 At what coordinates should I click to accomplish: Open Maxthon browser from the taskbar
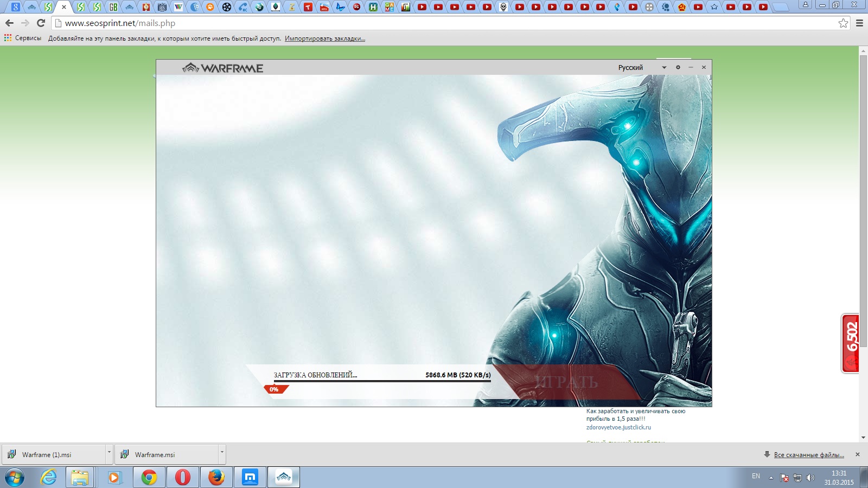click(250, 478)
